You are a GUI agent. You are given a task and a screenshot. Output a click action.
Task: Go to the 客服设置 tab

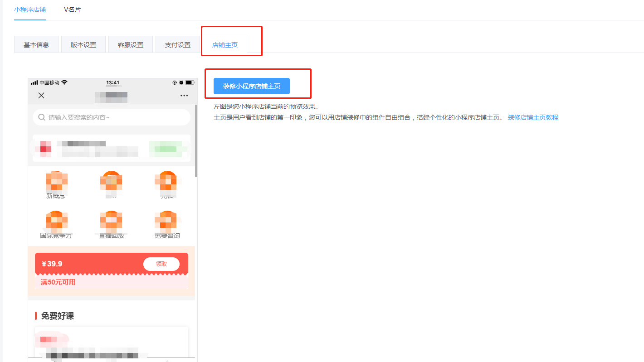point(131,45)
